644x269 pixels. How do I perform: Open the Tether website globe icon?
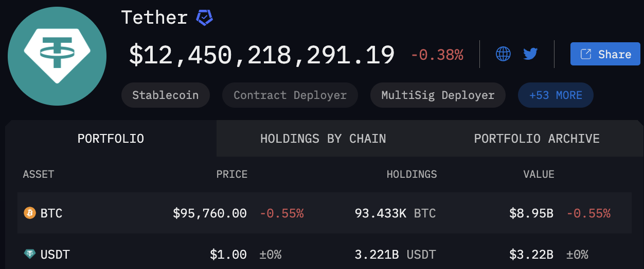[x=503, y=54]
